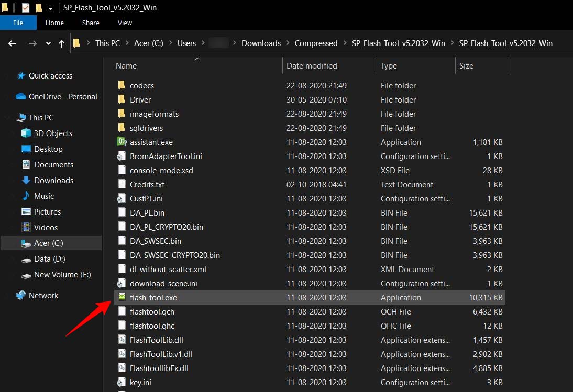The image size is (573, 392).
Task: Click the CustPT.ini gear icon
Action: [x=122, y=198]
